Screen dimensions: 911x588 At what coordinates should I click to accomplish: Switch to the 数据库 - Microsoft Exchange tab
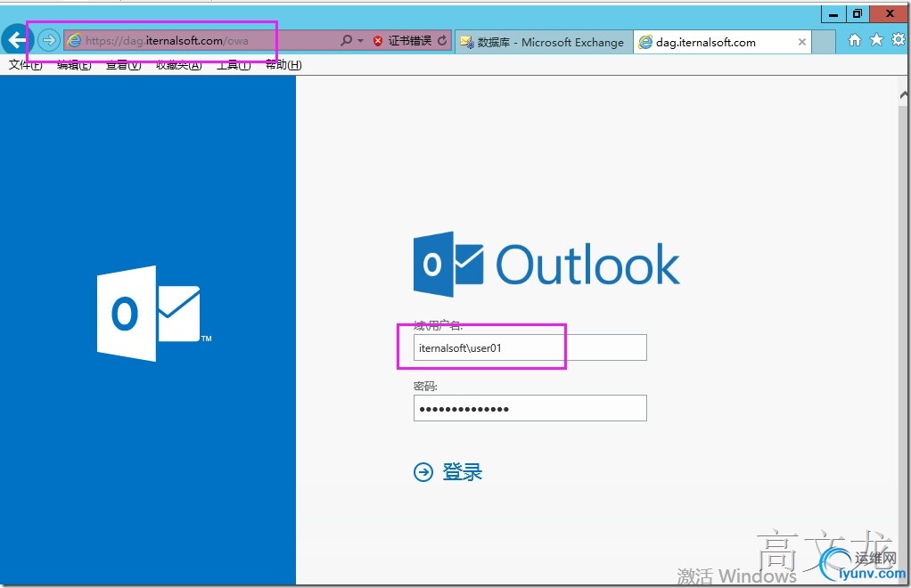(x=543, y=42)
